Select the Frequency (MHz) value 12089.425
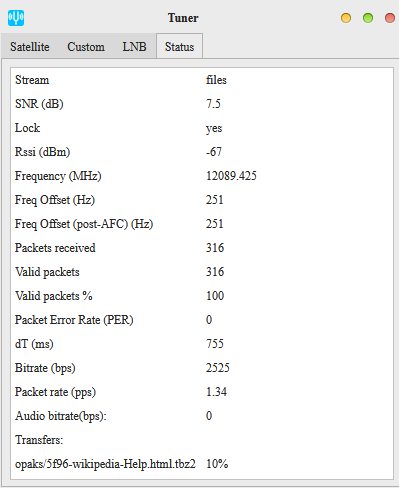Image resolution: width=399 pixels, height=488 pixels. [x=231, y=176]
